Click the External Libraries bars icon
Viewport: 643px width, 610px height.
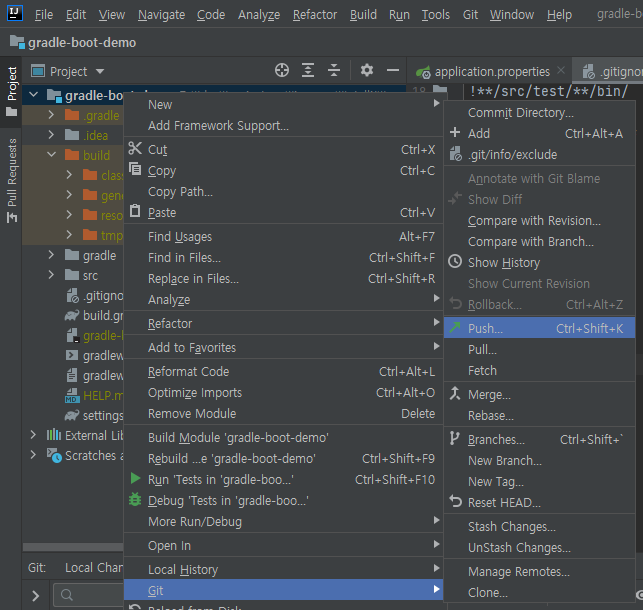pyautogui.click(x=53, y=435)
